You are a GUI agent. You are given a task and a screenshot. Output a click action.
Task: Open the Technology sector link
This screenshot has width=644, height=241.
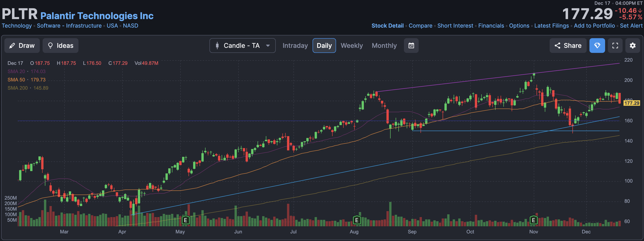coord(17,26)
